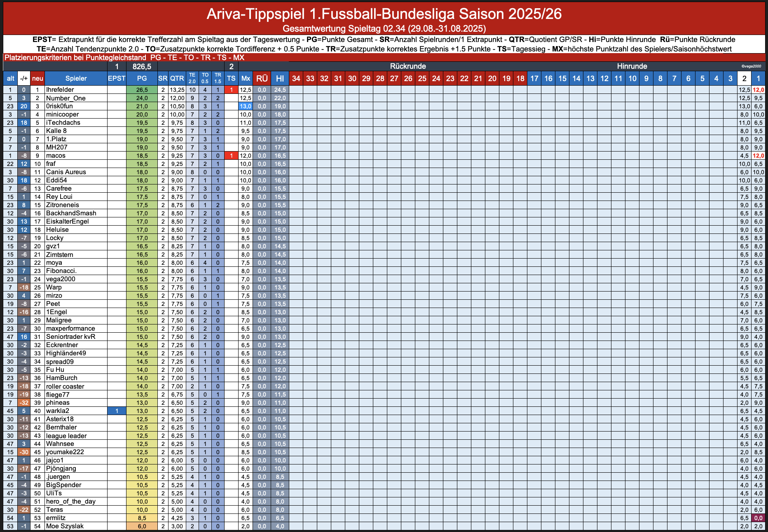Screen dimensions: 768x532
Task: Click matchday 17 column header
Action: click(x=534, y=78)
